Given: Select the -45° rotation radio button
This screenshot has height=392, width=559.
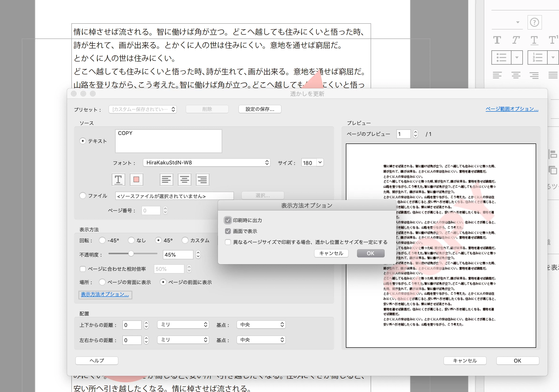Looking at the screenshot, I should coord(102,240).
